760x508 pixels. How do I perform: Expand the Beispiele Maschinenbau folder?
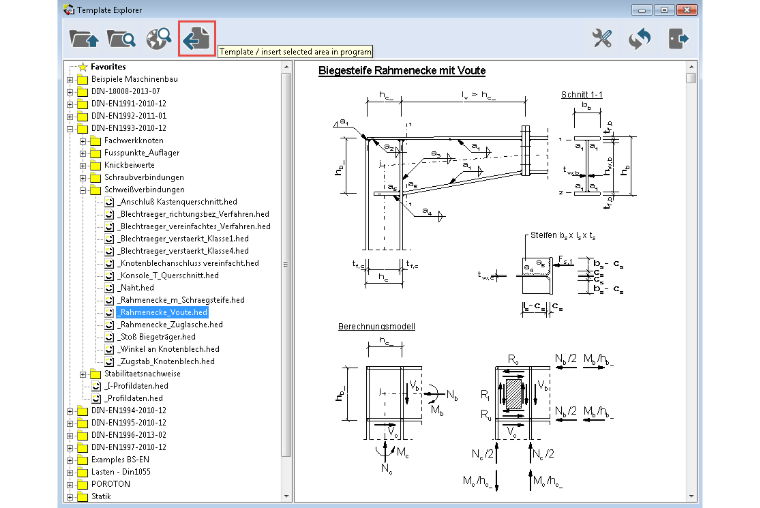pos(70,79)
